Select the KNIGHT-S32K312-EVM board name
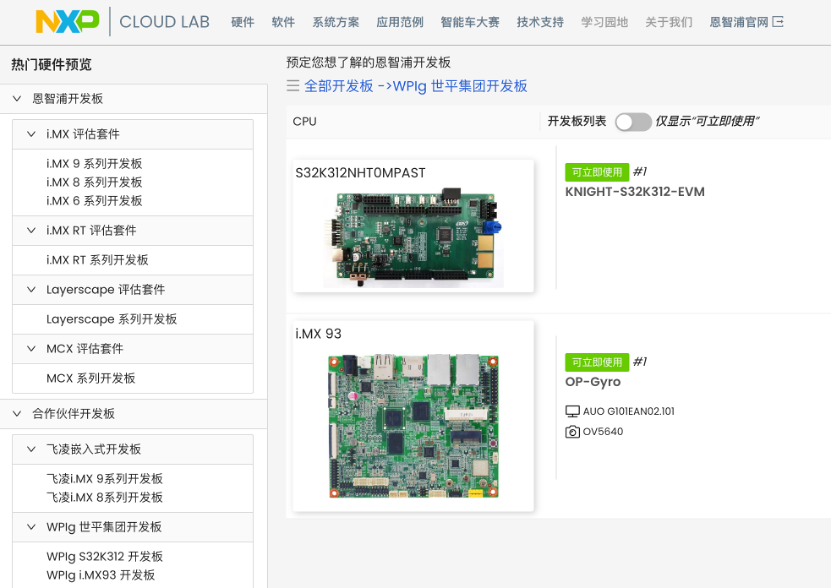Screen dimensions: 832x588 click(x=635, y=192)
